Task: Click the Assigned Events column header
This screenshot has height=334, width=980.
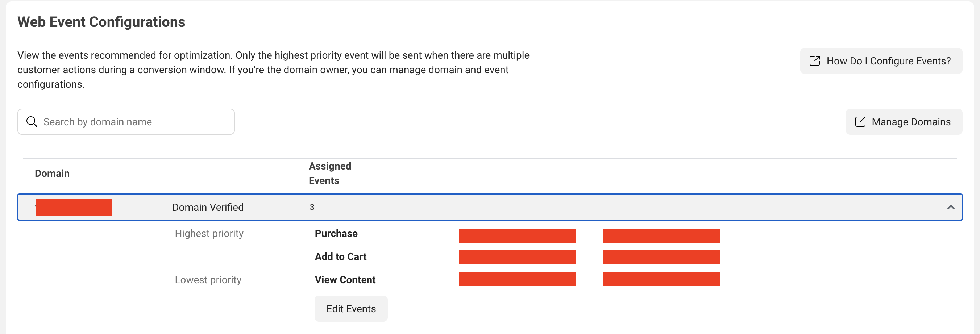Action: [330, 174]
